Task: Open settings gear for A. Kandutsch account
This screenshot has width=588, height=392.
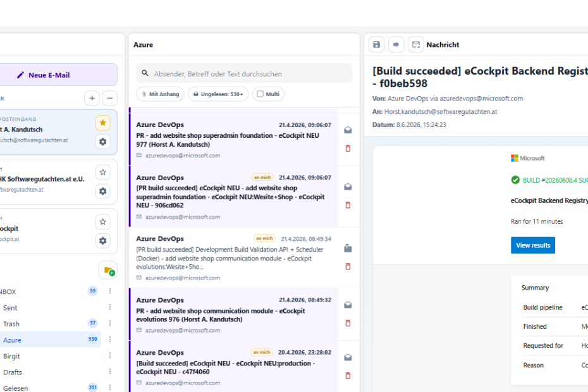Action: point(103,142)
